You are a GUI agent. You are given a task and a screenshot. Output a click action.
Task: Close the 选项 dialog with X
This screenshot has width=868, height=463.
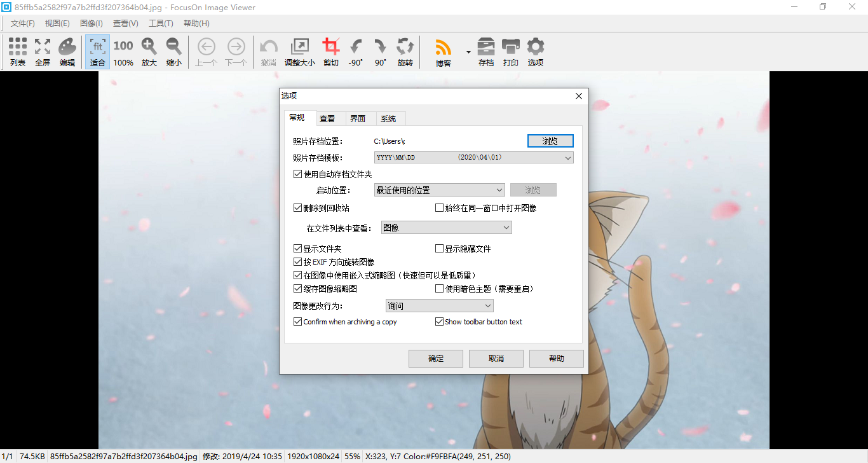click(578, 96)
